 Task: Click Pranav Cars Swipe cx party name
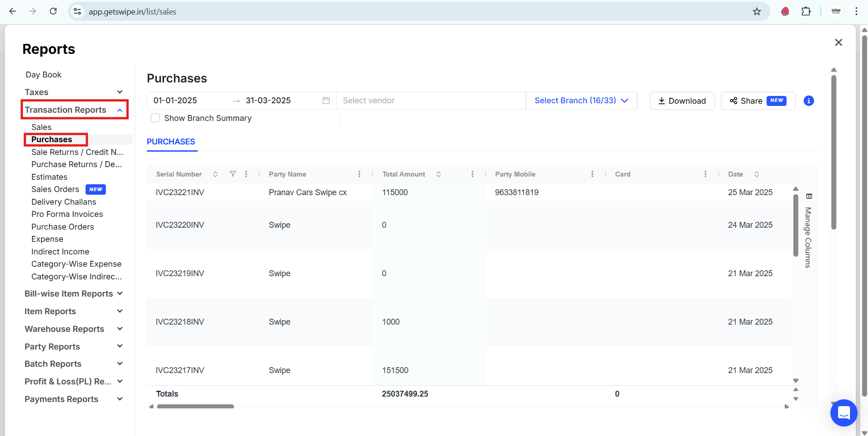click(308, 192)
